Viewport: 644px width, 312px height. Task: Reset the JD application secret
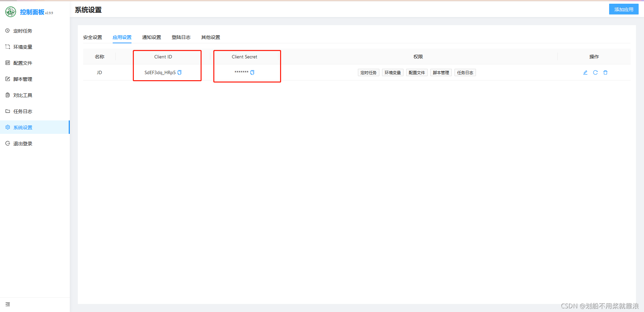(595, 72)
